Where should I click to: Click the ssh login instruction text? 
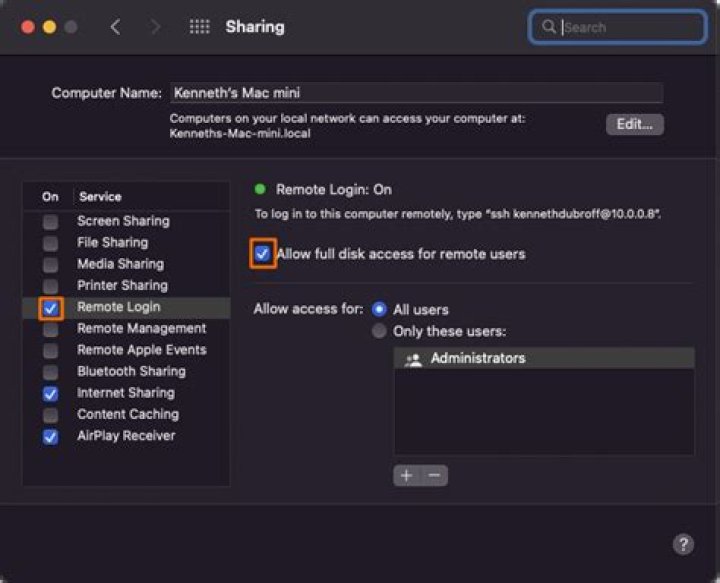pos(457,214)
